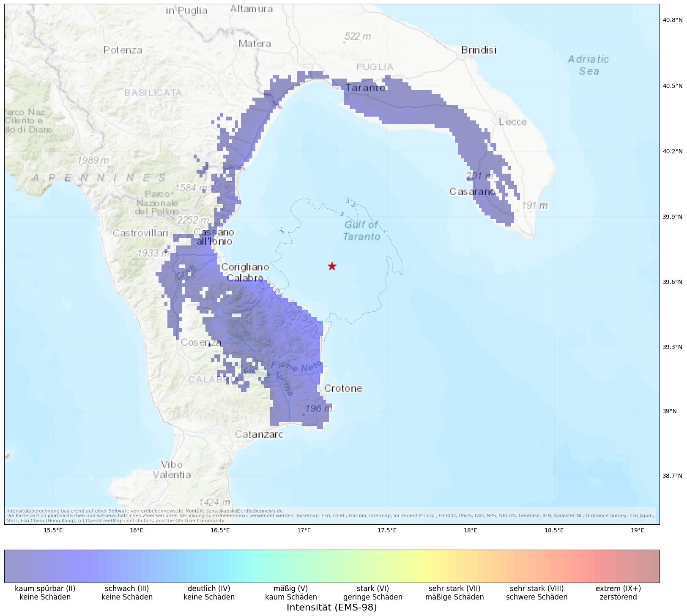The width and height of the screenshot is (687, 616).
Task: Click the 19°E longitude tick label
Action: [x=638, y=531]
